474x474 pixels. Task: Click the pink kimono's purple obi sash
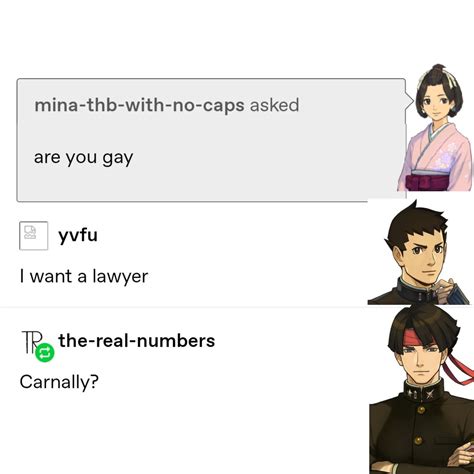point(427,180)
